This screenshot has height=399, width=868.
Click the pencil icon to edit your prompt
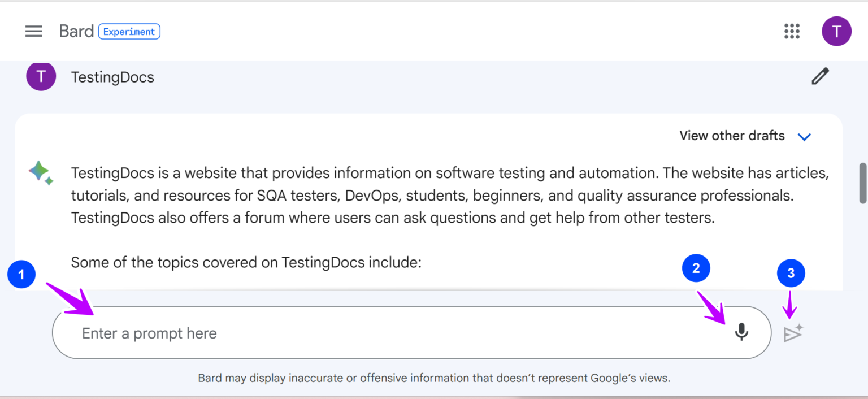[x=820, y=76]
